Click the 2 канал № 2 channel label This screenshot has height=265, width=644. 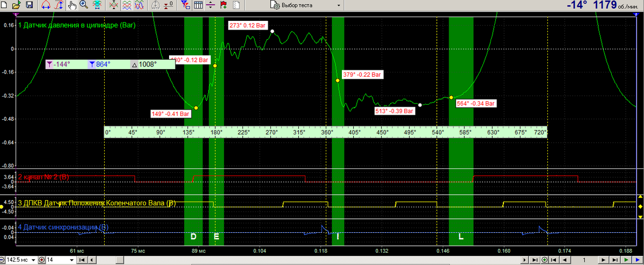[43, 176]
